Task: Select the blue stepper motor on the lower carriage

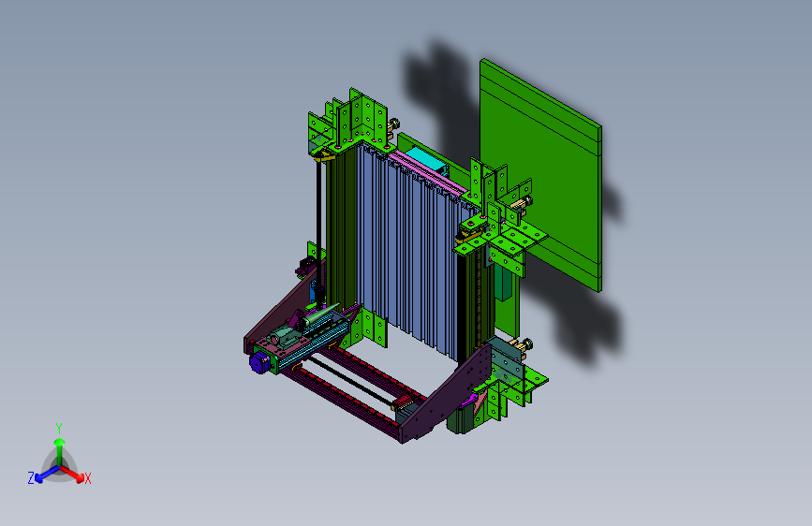Action: [x=259, y=362]
